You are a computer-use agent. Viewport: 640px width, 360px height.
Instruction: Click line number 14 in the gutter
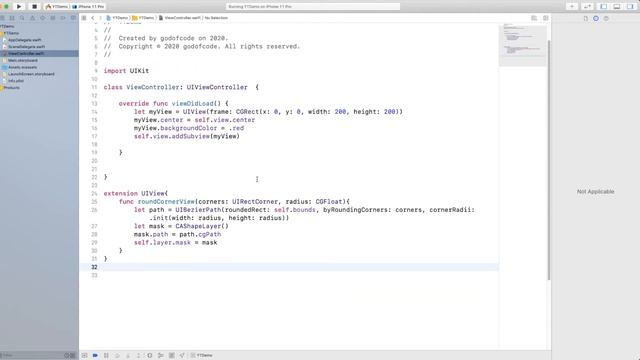pos(94,112)
